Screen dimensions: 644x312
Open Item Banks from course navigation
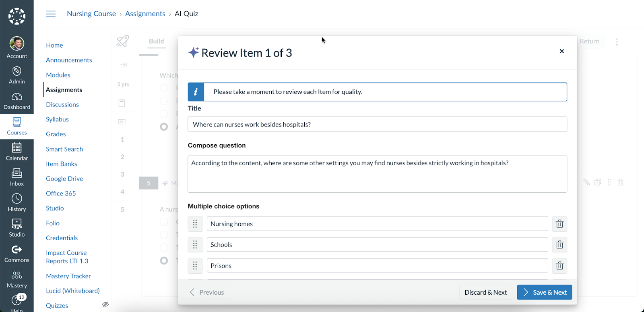(61, 164)
